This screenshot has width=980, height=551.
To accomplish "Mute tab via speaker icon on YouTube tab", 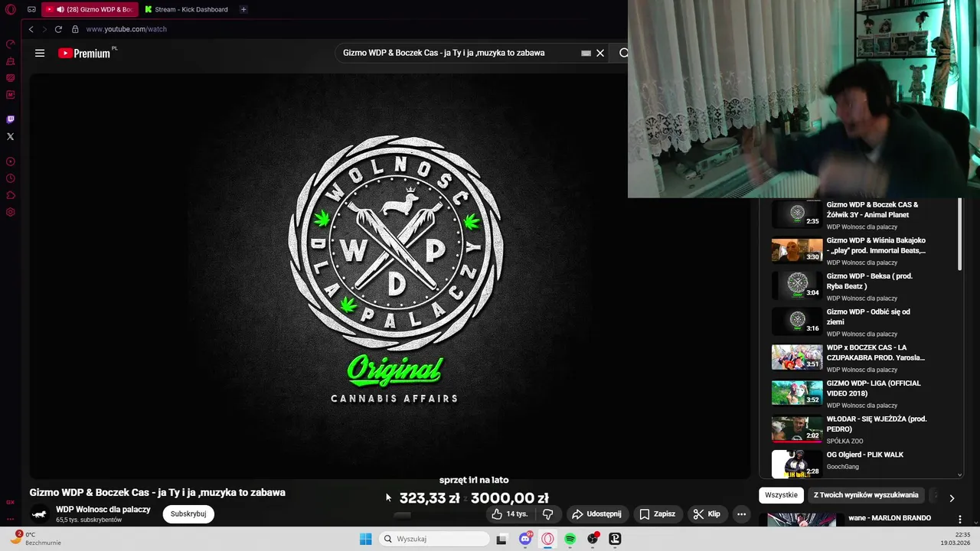I will [x=60, y=9].
